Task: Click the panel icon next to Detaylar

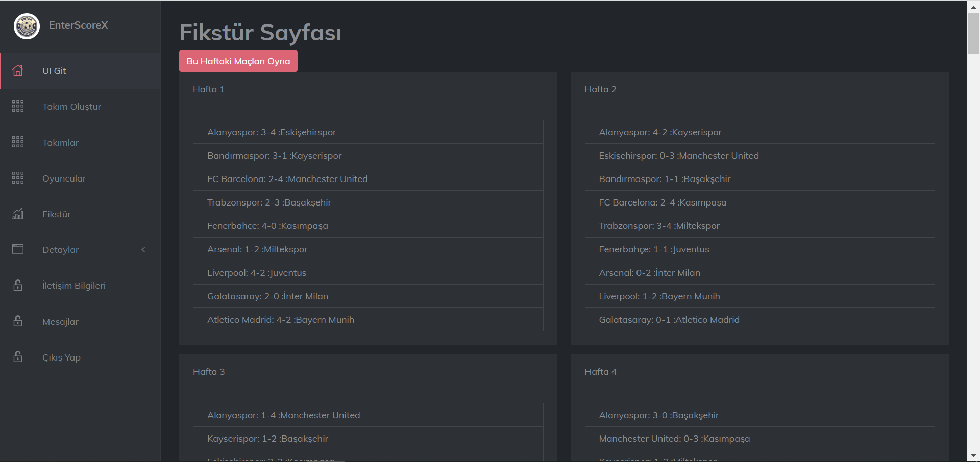Action: 18,249
